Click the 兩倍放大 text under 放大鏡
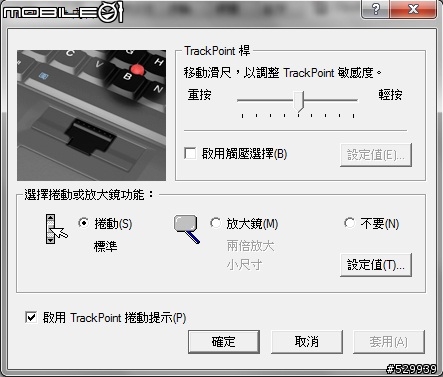 [250, 246]
